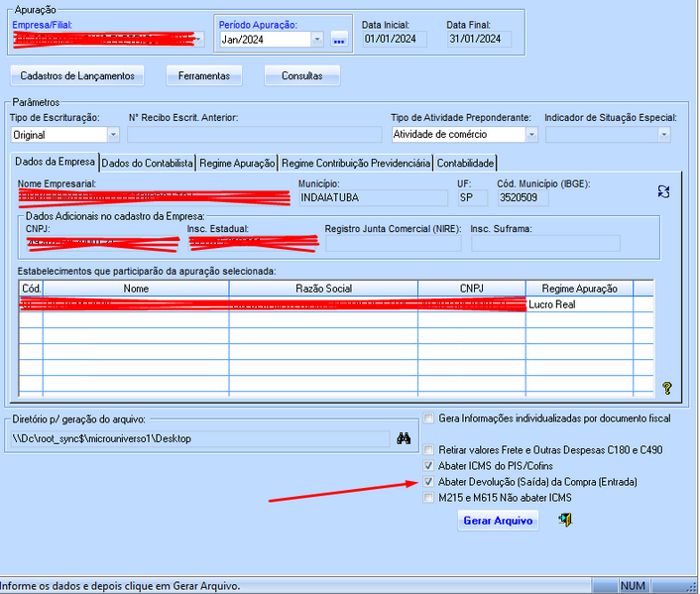
Task: Click the Data Final field
Action: coord(480,40)
